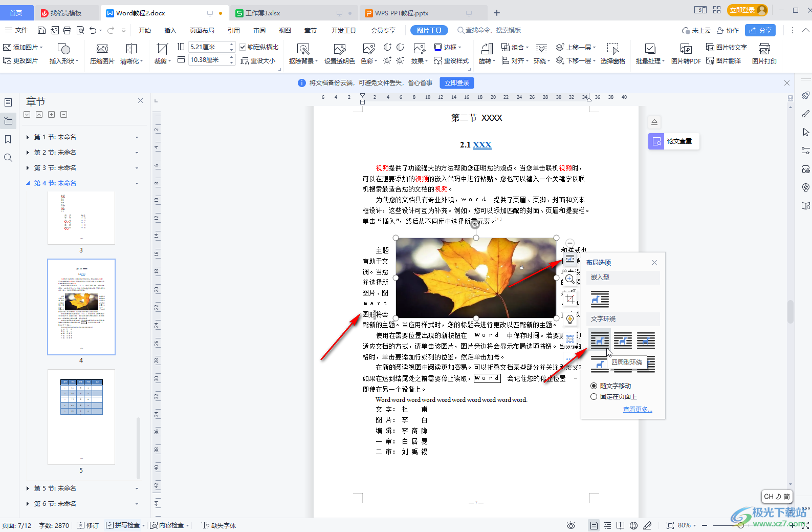Screen dimensions: 812x532
Task: Click the 查找命令 search box
Action: coord(490,30)
